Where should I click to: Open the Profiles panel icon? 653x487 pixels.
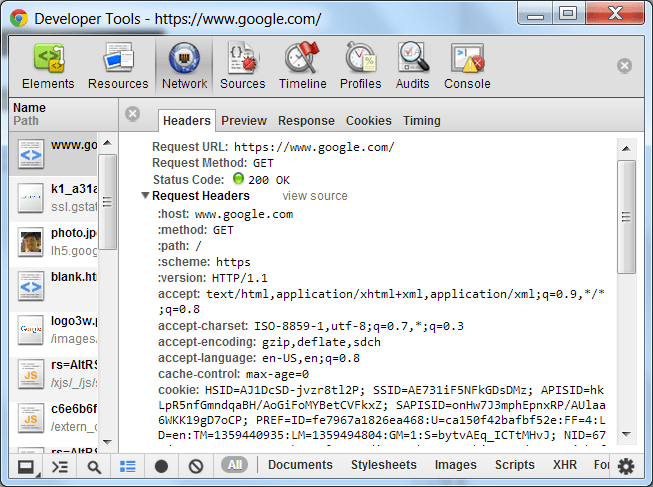[361, 57]
